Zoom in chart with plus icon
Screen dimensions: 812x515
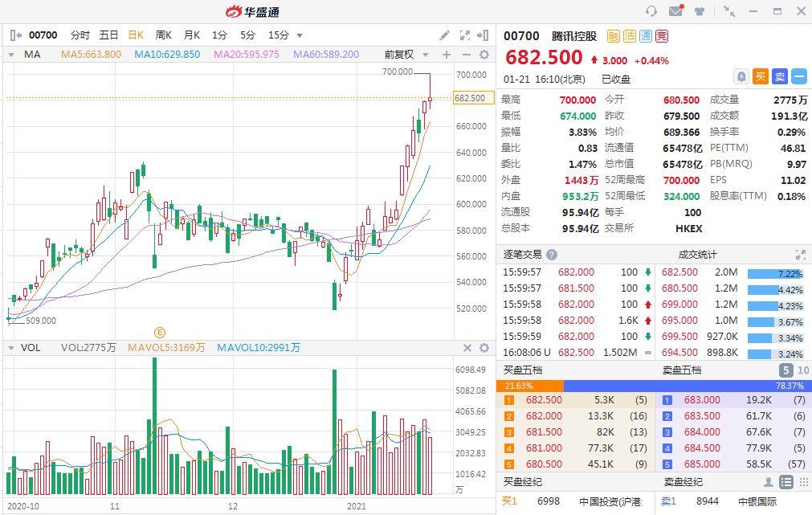click(x=447, y=55)
